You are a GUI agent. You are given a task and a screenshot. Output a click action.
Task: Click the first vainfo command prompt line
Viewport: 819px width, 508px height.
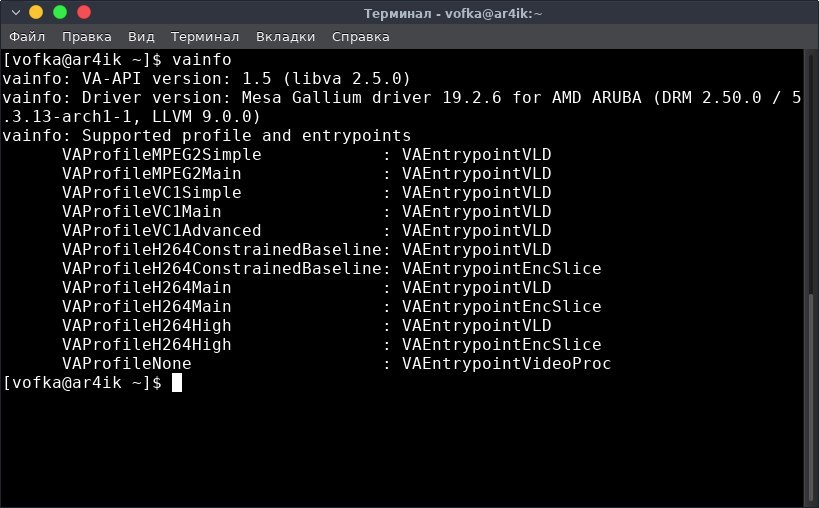pyautogui.click(x=116, y=60)
